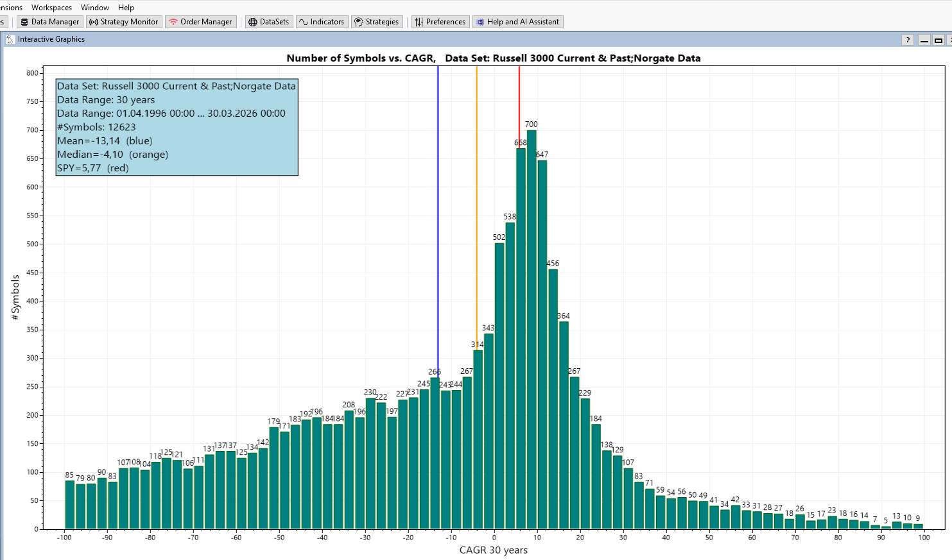Open the Window menu
The height and width of the screenshot is (560, 952).
point(95,8)
